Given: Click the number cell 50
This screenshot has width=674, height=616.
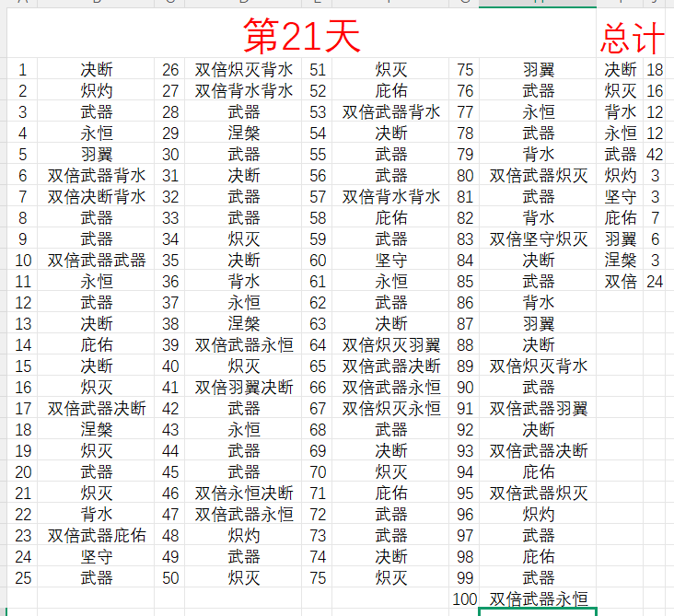Looking at the screenshot, I should (x=170, y=577).
